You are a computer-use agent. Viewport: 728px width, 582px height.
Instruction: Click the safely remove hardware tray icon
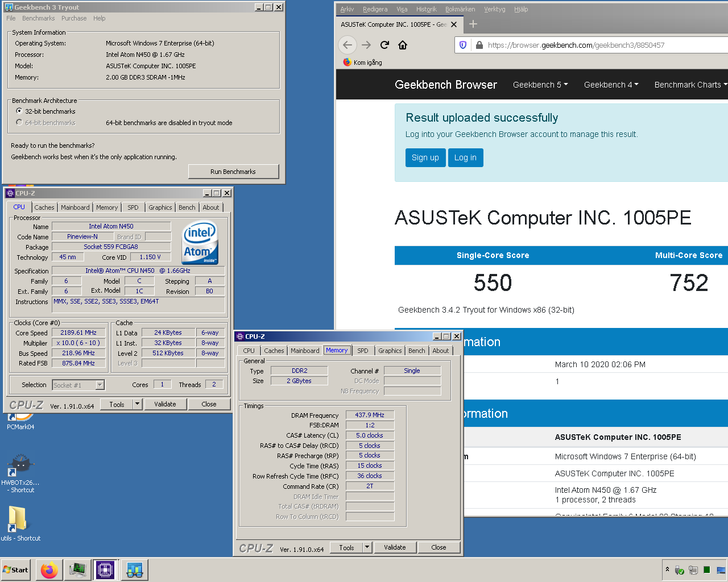pyautogui.click(x=679, y=570)
